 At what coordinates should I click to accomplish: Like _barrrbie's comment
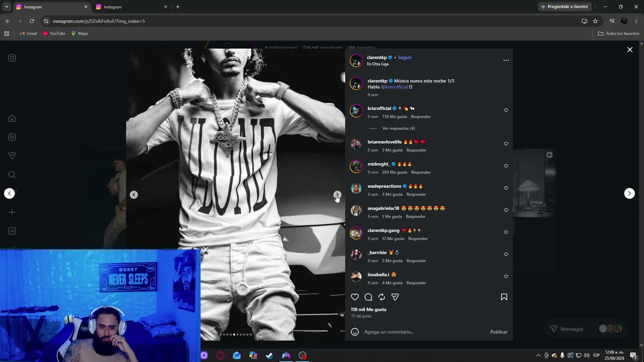(x=506, y=254)
